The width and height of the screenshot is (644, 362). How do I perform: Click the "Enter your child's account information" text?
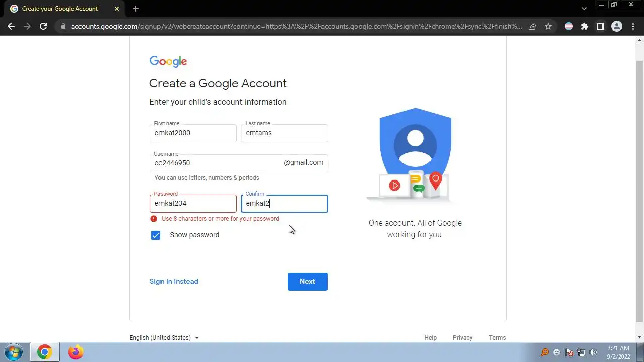tap(218, 102)
